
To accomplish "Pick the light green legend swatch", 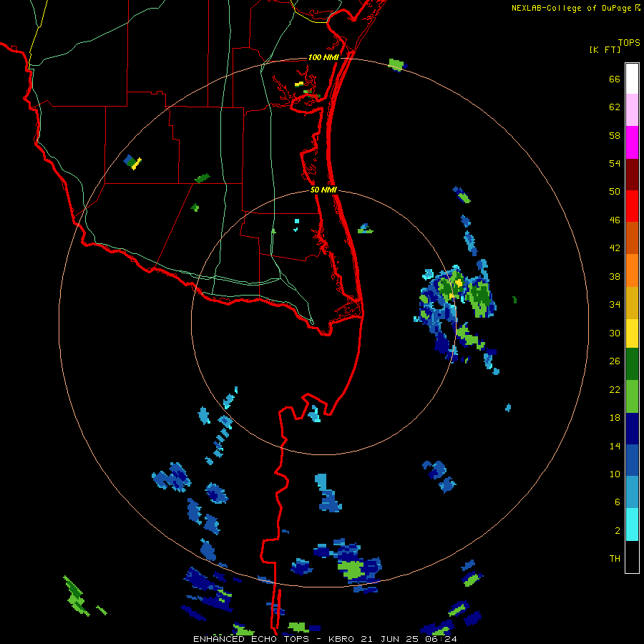I will 632,396.
